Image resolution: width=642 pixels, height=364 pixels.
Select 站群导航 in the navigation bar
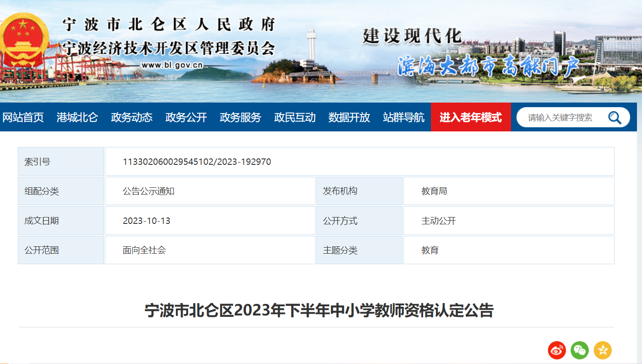403,118
